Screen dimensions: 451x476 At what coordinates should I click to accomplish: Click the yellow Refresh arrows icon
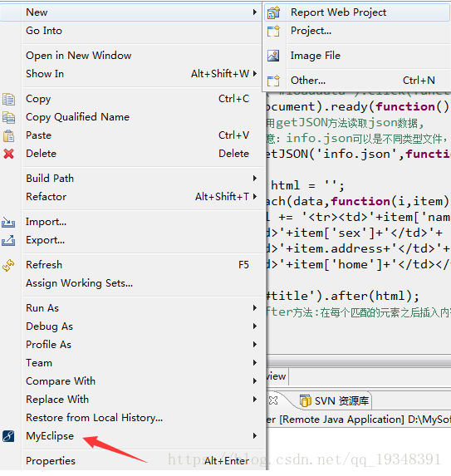tap(8, 265)
